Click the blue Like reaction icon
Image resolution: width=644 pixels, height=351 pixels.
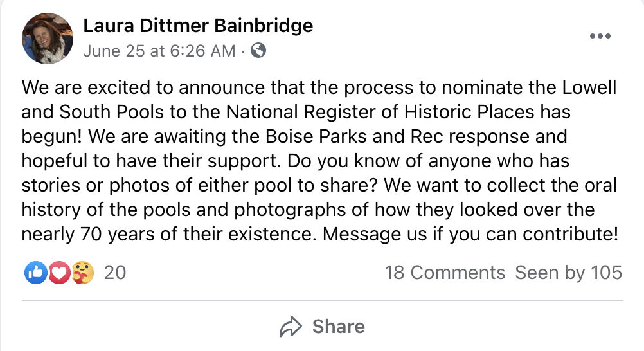34,273
